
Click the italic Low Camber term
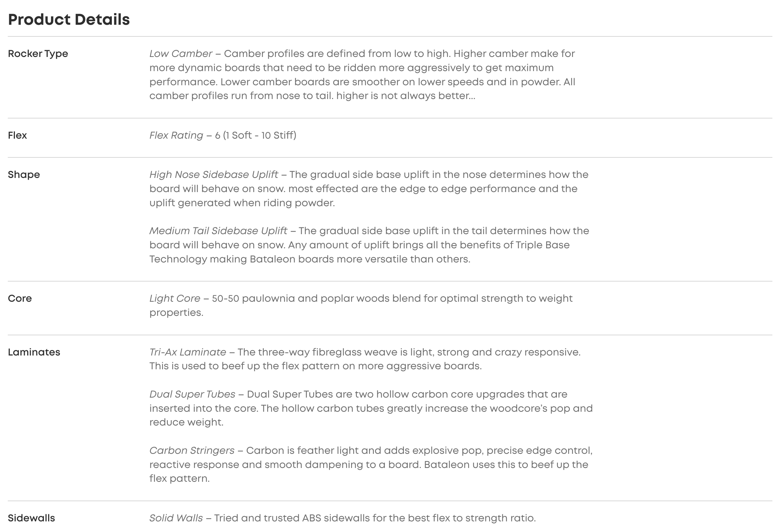pos(181,54)
